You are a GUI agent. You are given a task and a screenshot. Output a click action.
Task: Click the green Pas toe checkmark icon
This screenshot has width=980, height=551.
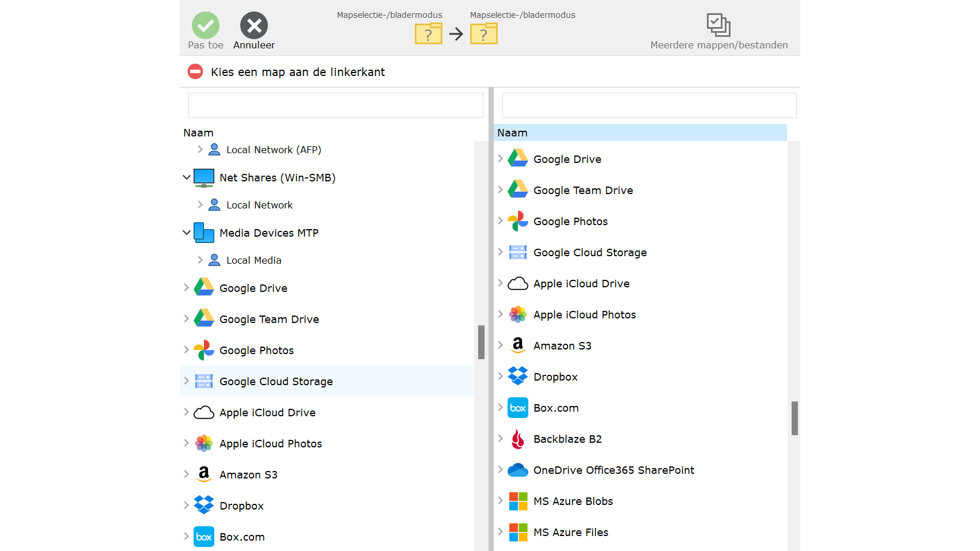(x=206, y=26)
